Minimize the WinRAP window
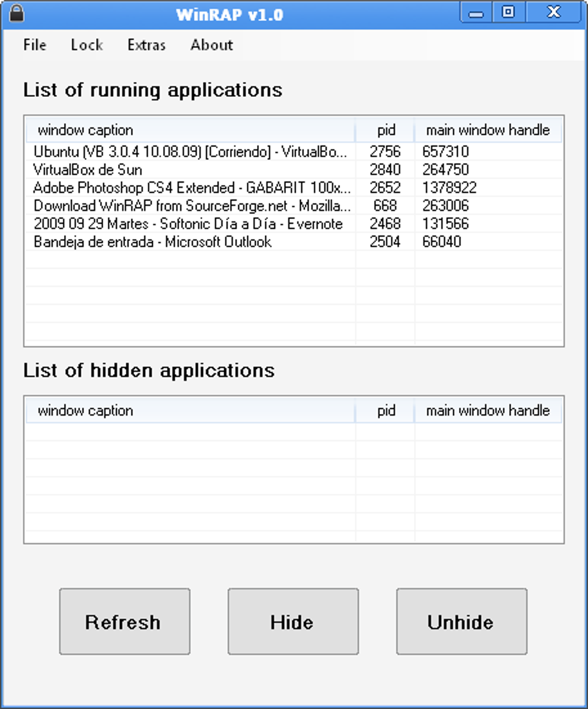 click(x=476, y=12)
